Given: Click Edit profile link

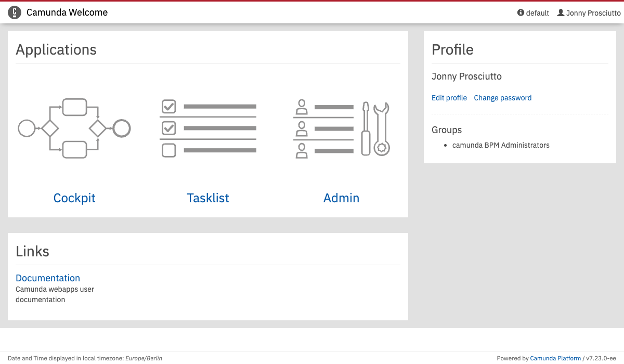Looking at the screenshot, I should click(449, 98).
